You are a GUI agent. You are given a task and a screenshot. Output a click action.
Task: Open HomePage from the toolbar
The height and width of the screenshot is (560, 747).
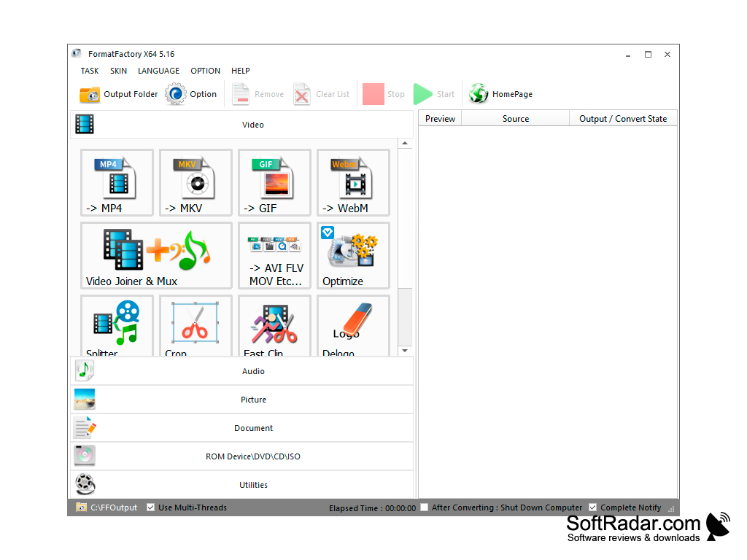(x=500, y=94)
